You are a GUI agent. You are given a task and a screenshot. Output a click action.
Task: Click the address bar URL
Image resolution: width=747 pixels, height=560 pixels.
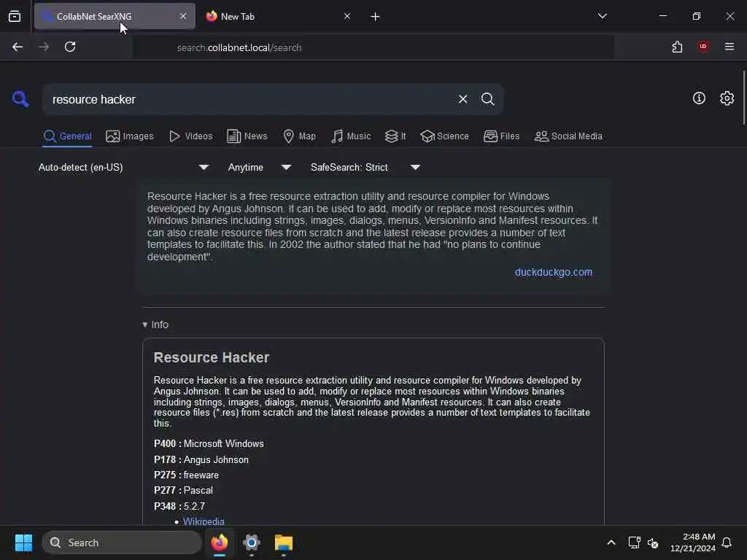[x=239, y=47]
